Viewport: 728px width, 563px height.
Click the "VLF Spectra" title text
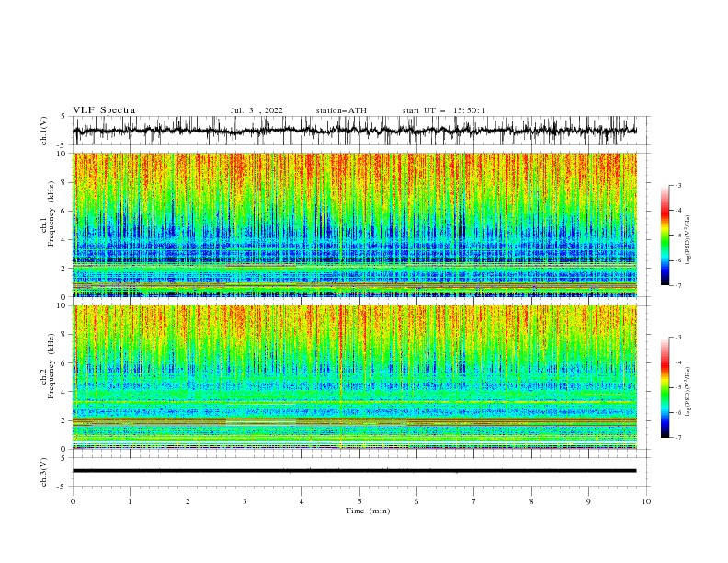tap(104, 110)
